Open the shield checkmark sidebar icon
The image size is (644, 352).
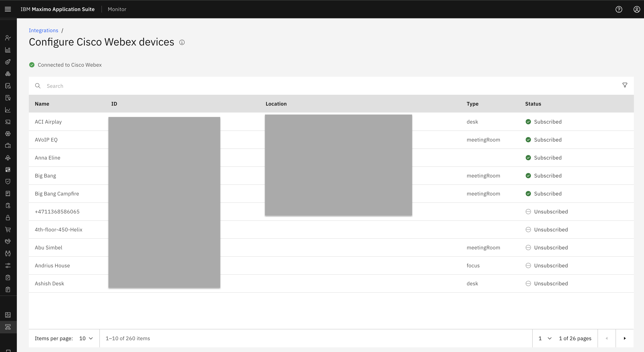[x=8, y=181]
